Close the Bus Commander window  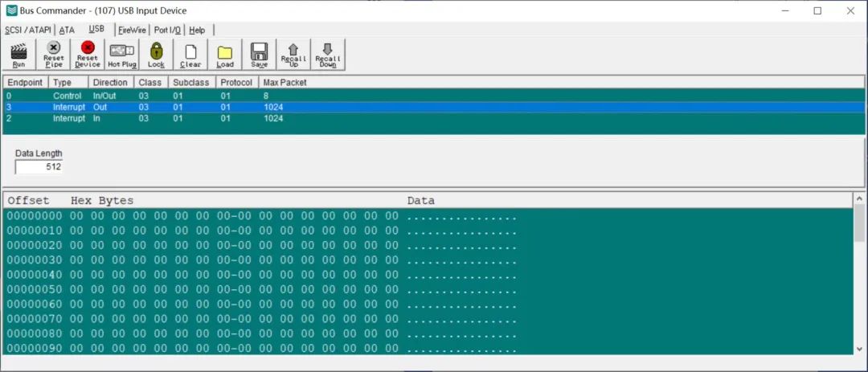click(x=850, y=10)
